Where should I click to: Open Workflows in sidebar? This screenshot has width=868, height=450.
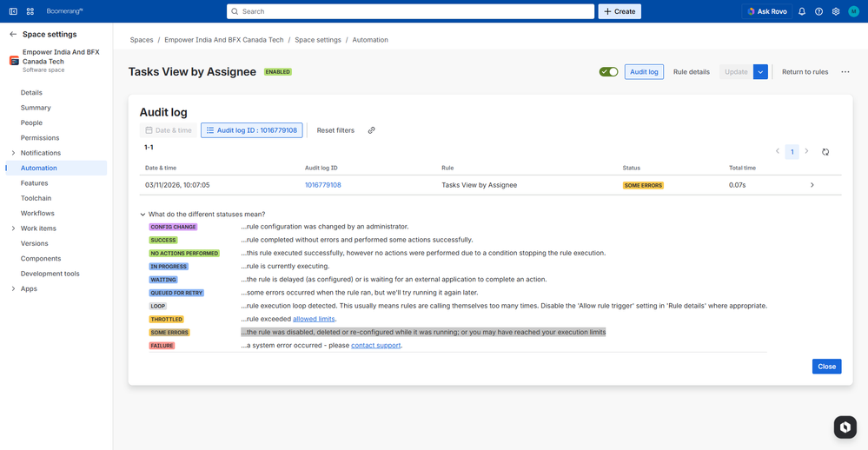(37, 213)
